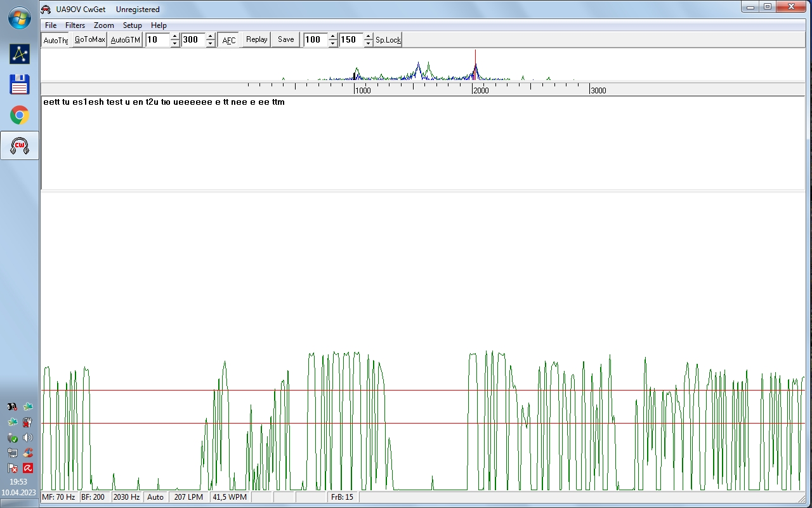This screenshot has height=508, width=812.
Task: Enable the Sp.Lock speed lock button
Action: pyautogui.click(x=388, y=40)
